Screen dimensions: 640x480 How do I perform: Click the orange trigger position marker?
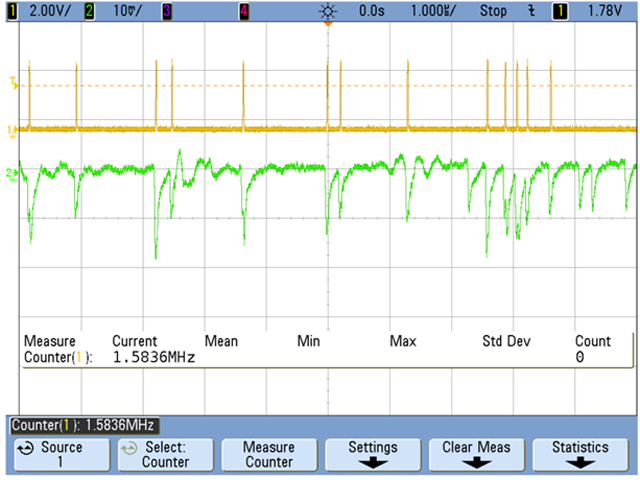click(328, 24)
